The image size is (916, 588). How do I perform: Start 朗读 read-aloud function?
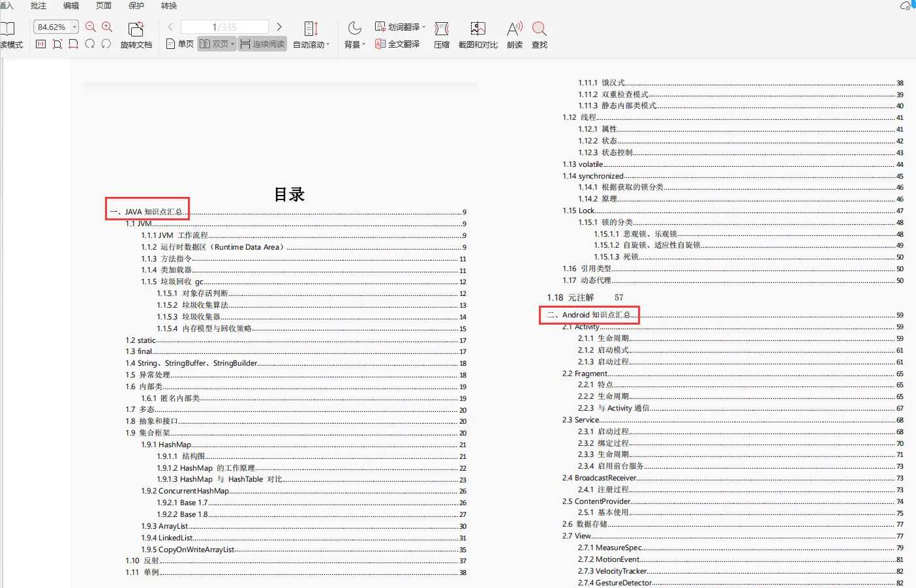click(x=514, y=34)
